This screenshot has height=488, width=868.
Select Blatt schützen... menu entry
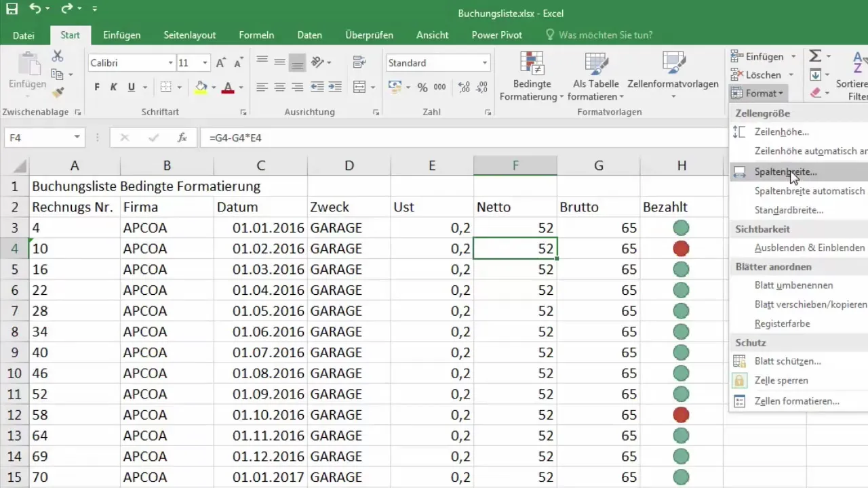click(x=799, y=361)
